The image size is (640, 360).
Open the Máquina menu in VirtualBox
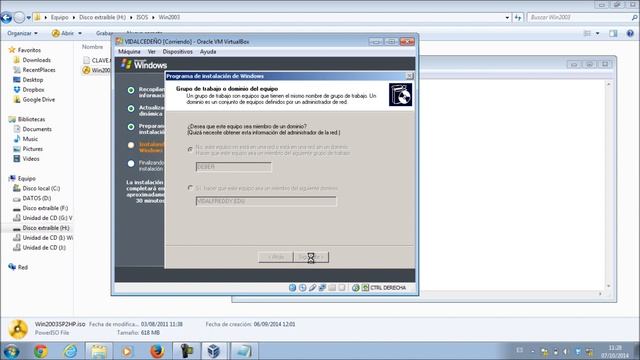[129, 52]
